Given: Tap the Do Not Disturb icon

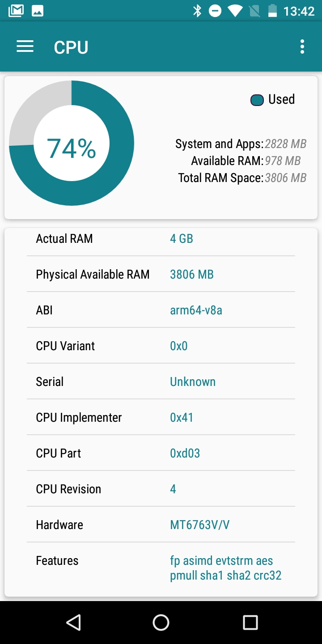Looking at the screenshot, I should [215, 11].
